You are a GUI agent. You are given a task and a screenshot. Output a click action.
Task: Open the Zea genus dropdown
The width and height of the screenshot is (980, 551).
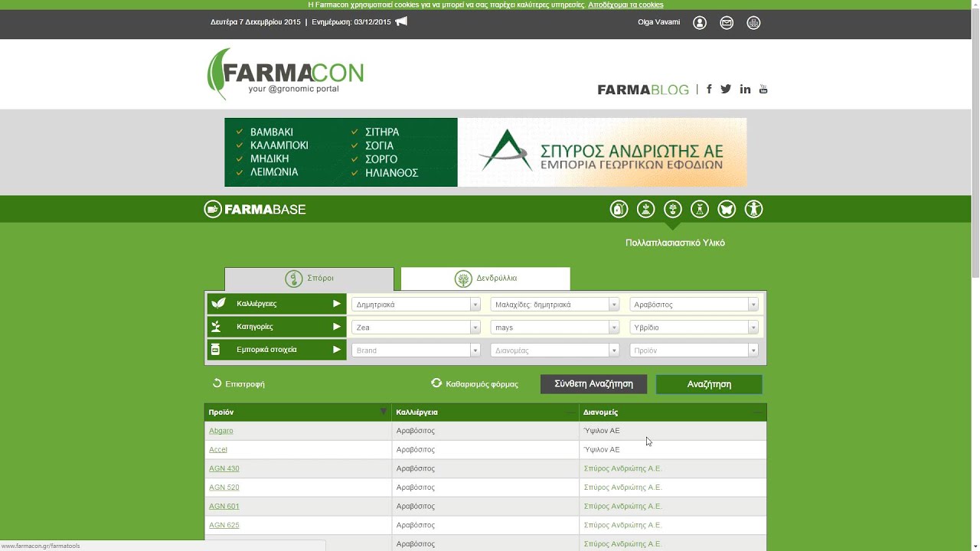pos(416,328)
